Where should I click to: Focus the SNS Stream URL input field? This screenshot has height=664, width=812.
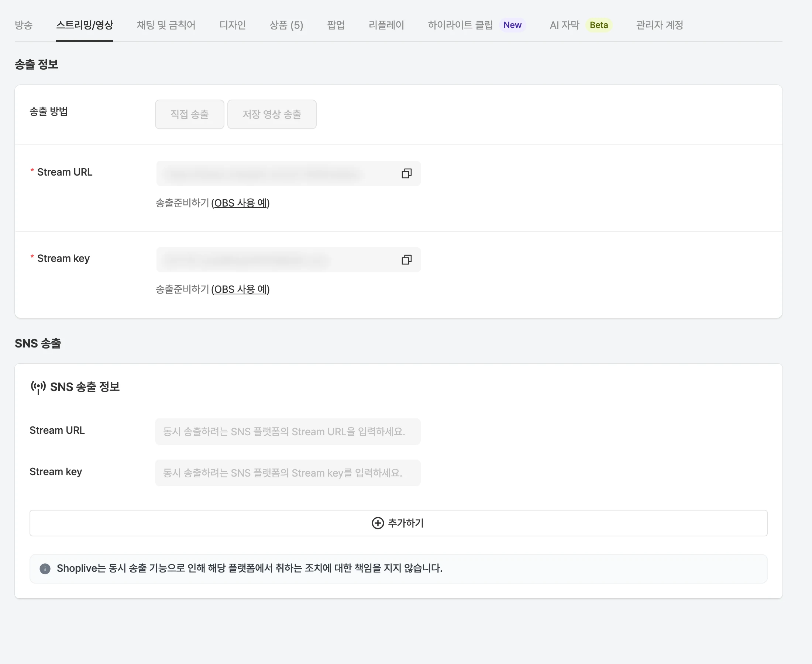tap(288, 432)
